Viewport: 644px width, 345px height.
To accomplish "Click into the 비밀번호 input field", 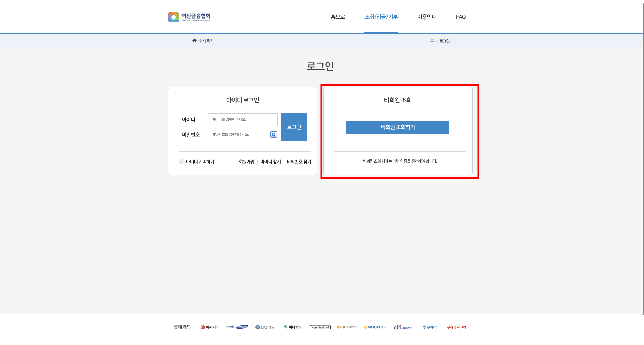I will pyautogui.click(x=238, y=135).
